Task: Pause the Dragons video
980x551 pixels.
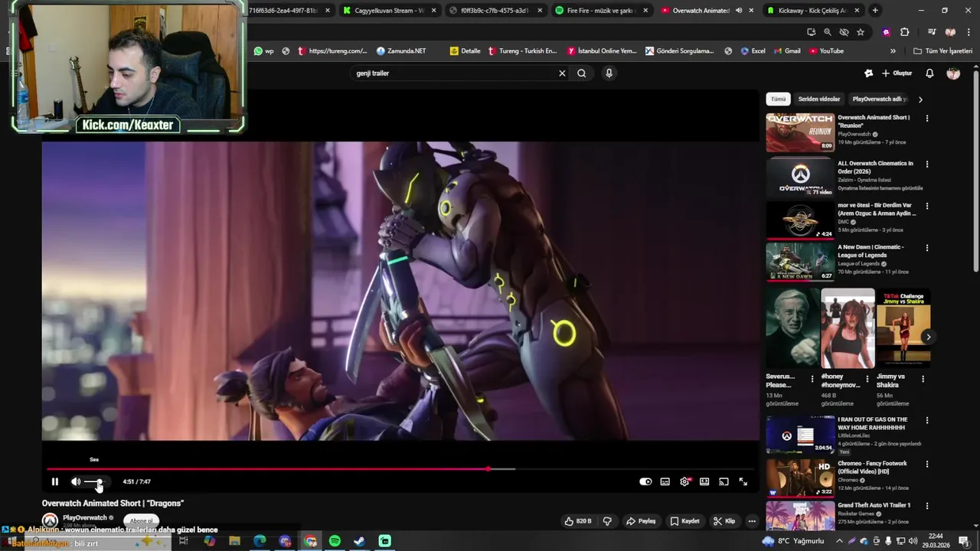Action: click(x=54, y=481)
